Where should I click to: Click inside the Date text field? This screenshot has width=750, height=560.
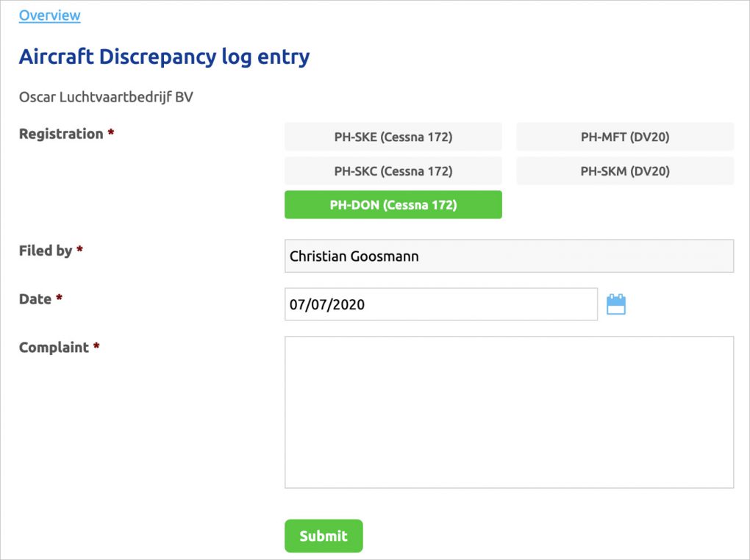click(x=441, y=304)
